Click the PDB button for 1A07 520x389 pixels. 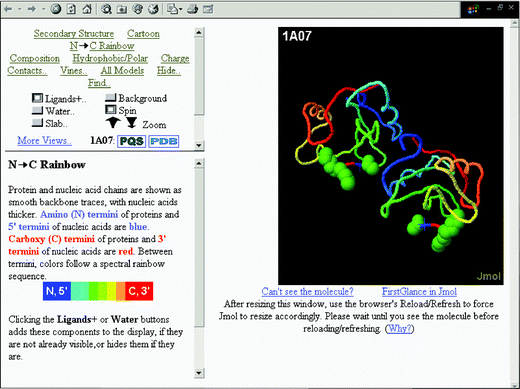point(163,141)
